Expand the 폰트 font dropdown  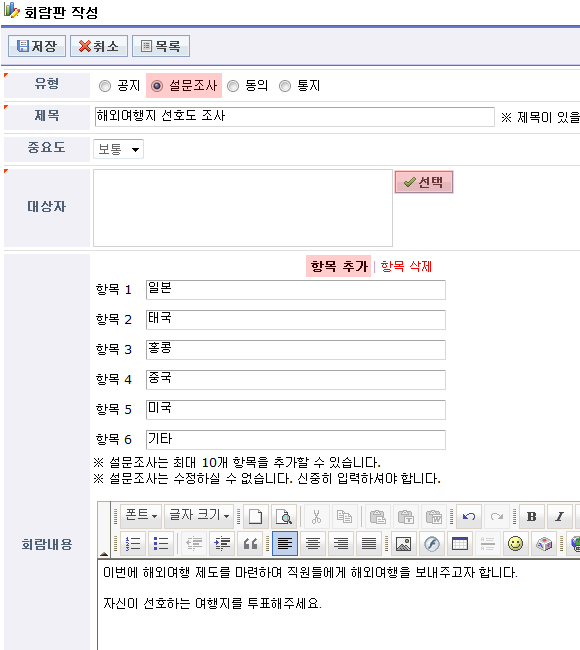click(x=141, y=516)
